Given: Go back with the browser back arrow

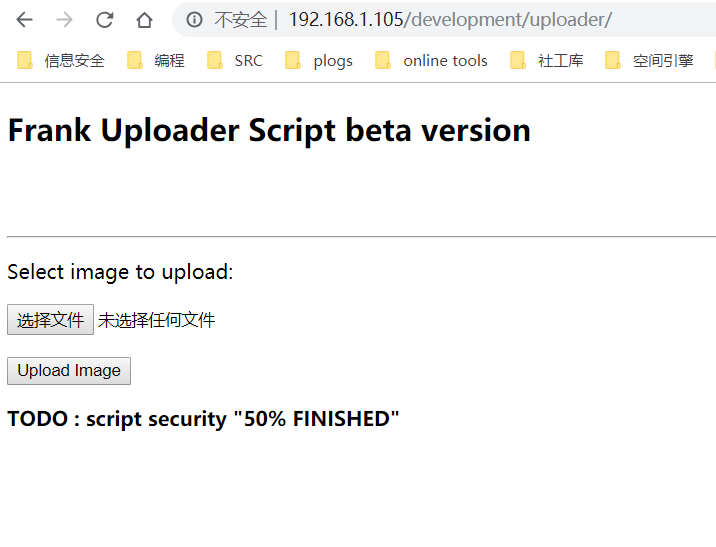Looking at the screenshot, I should tap(24, 20).
